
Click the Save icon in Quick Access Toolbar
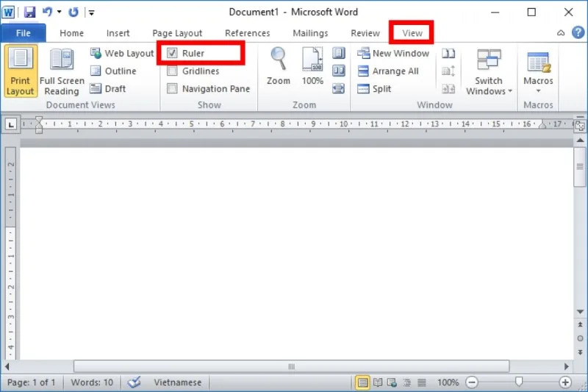(x=29, y=12)
